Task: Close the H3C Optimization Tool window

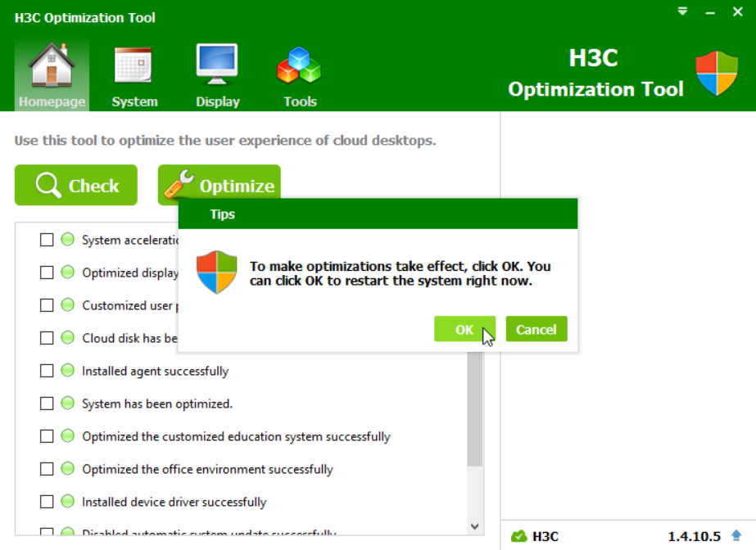Action: (738, 11)
